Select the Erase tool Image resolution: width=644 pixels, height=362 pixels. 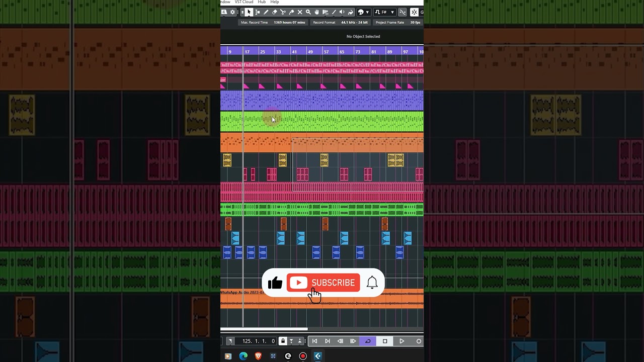275,12
